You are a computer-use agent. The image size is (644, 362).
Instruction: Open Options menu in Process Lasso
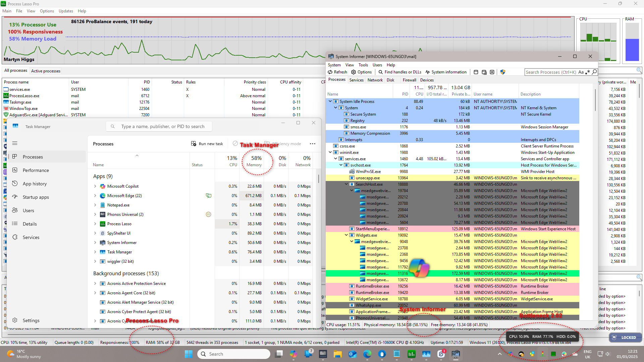pos(47,11)
